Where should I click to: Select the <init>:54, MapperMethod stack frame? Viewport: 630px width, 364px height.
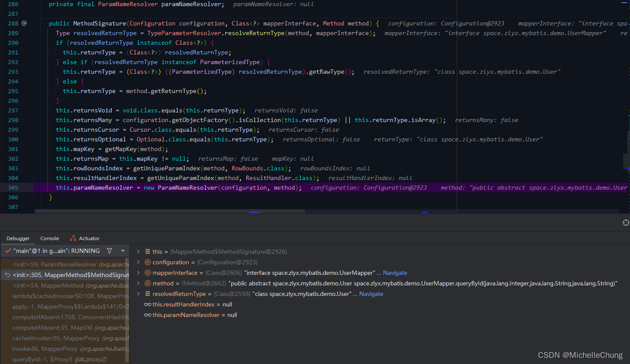point(65,285)
